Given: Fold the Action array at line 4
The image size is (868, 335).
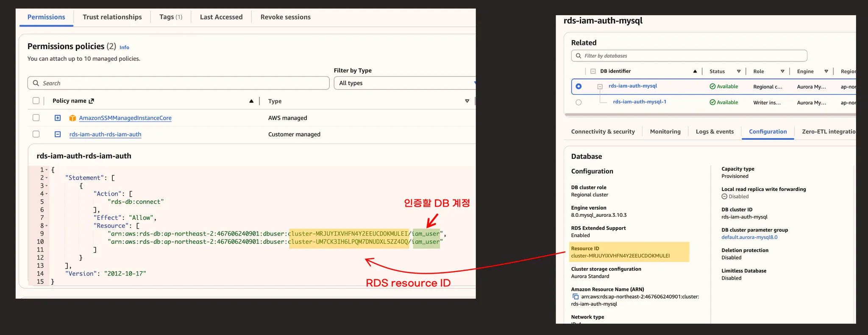Looking at the screenshot, I should coord(47,194).
